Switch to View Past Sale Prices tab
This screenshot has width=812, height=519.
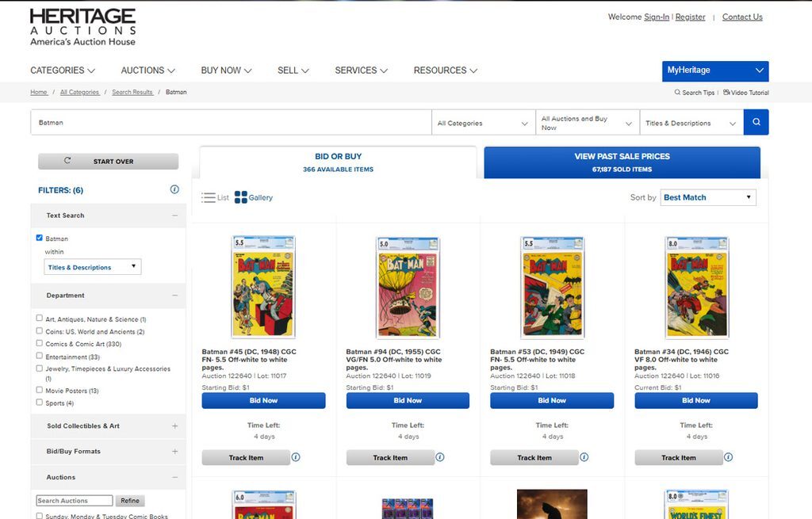coord(622,162)
